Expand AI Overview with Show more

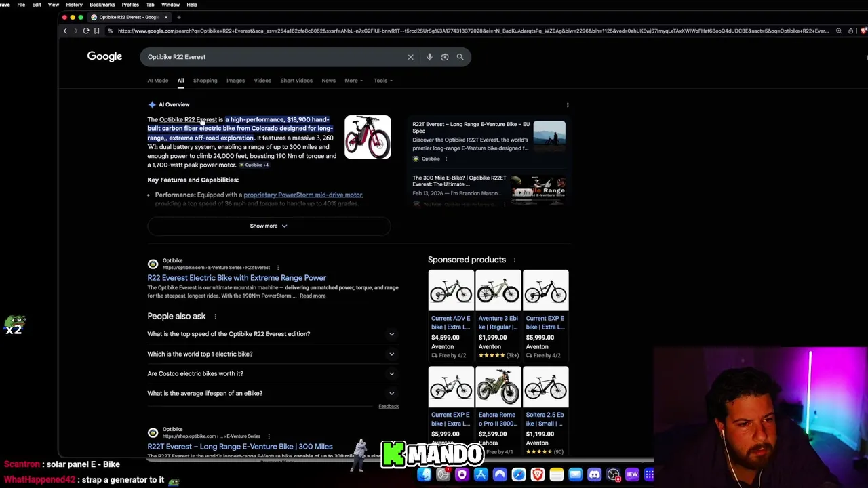269,226
